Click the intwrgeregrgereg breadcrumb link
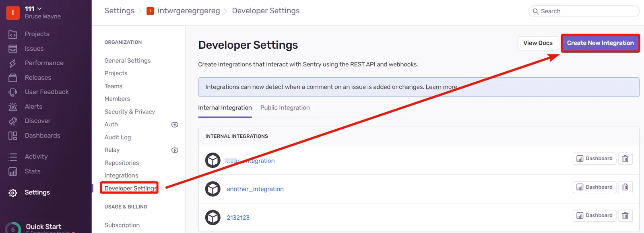This screenshot has width=644, height=233. [x=189, y=11]
